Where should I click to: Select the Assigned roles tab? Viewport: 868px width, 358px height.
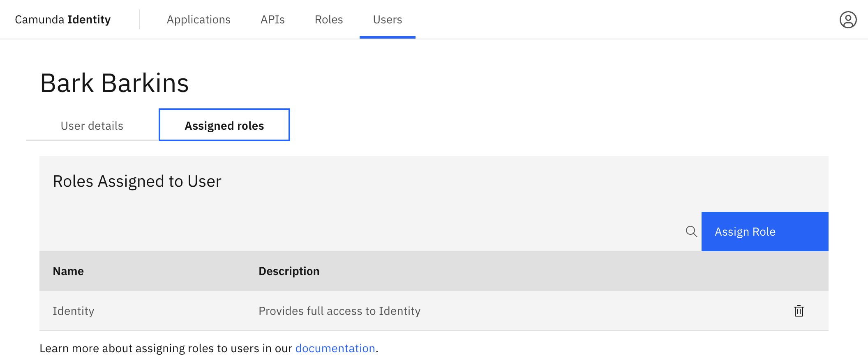[224, 125]
